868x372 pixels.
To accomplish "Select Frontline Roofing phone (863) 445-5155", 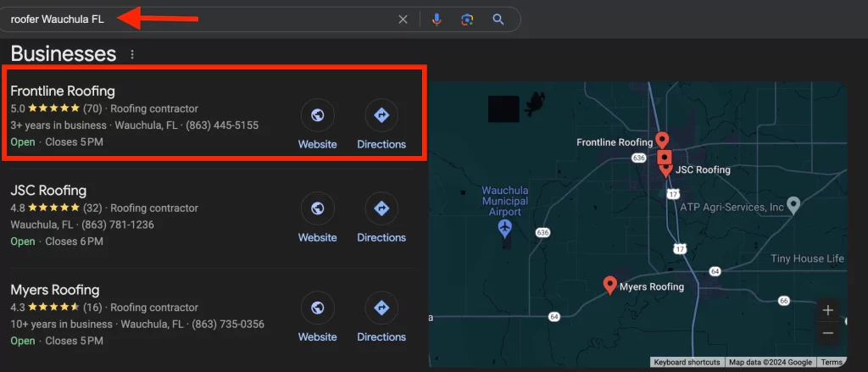I will tap(222, 125).
